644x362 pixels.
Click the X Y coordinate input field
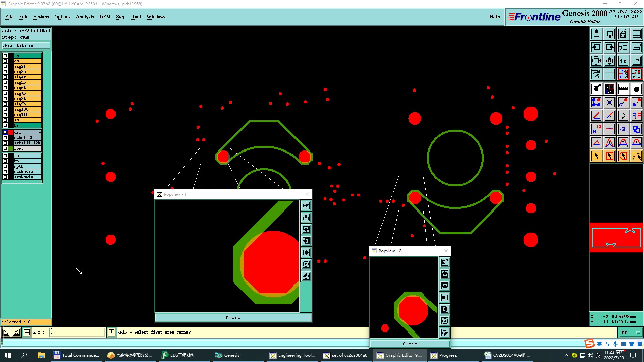pyautogui.click(x=77, y=332)
